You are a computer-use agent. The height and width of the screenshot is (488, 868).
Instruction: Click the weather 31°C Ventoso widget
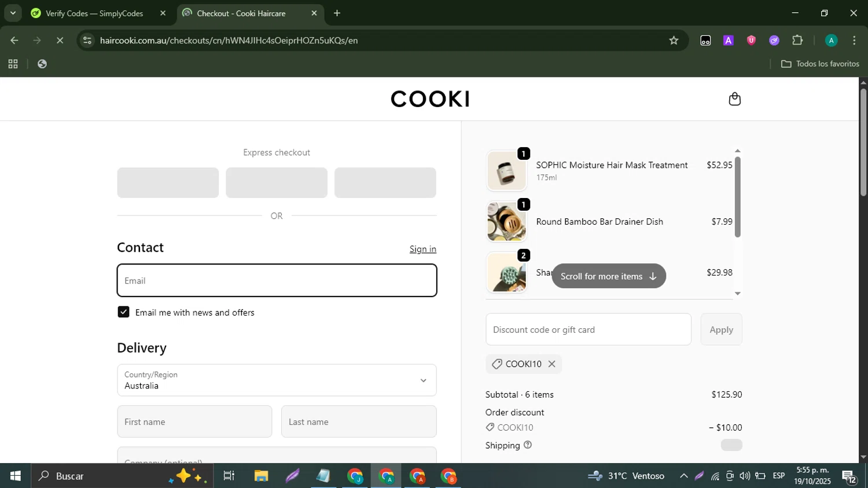[x=626, y=476]
